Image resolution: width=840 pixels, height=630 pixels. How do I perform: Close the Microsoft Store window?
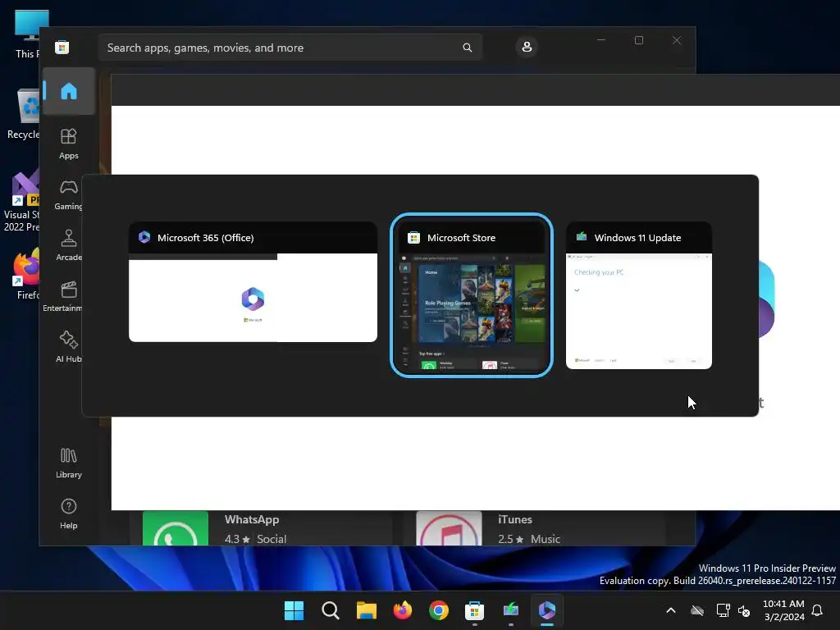point(677,40)
